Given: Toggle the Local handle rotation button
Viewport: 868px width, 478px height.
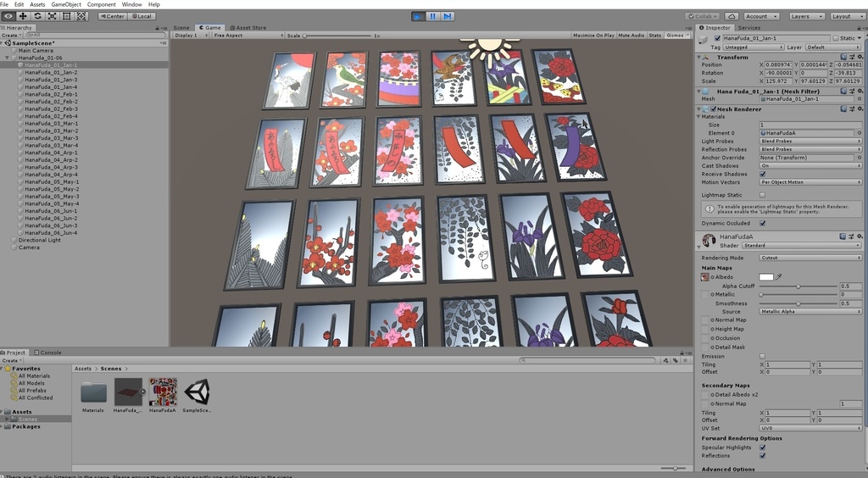Looking at the screenshot, I should point(142,16).
